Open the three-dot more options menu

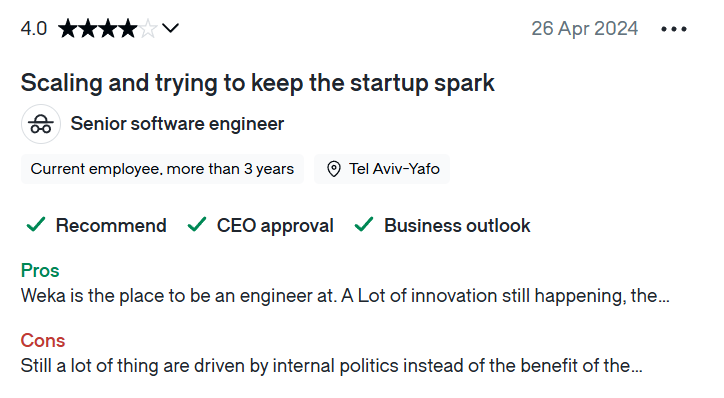(674, 29)
